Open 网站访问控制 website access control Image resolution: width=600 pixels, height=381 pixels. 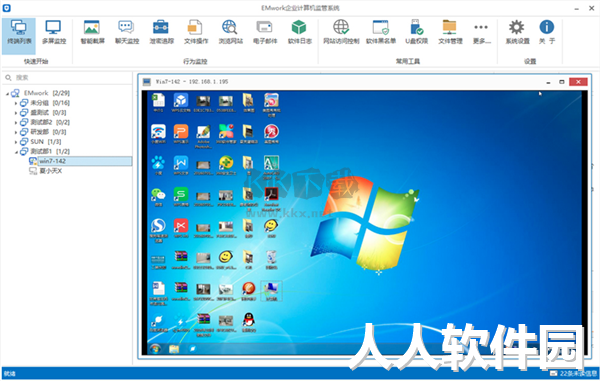tap(341, 33)
